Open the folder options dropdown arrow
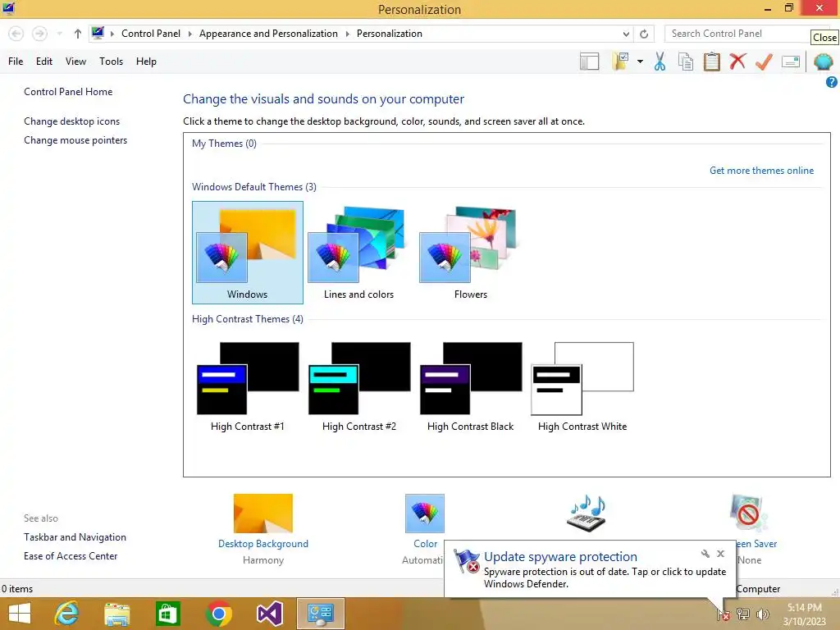 [640, 62]
